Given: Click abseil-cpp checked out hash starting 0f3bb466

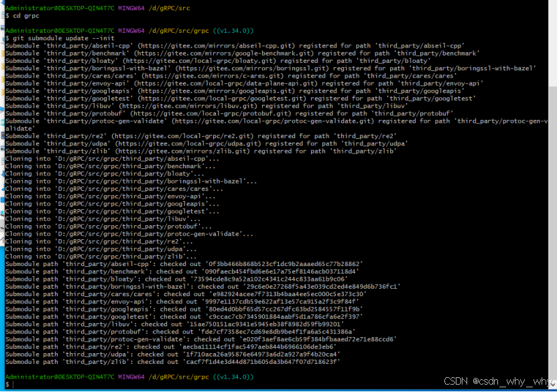Looking at the screenshot, I should pyautogui.click(x=284, y=264).
